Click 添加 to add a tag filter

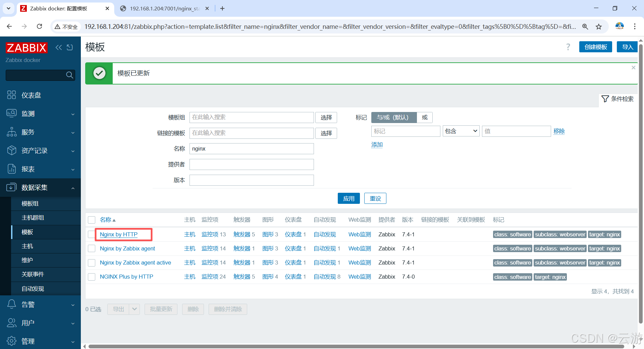[x=377, y=144]
